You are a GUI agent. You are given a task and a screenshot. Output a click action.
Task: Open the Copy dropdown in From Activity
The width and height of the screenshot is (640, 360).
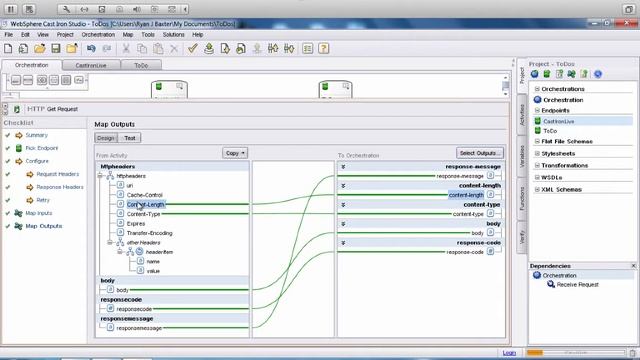235,153
